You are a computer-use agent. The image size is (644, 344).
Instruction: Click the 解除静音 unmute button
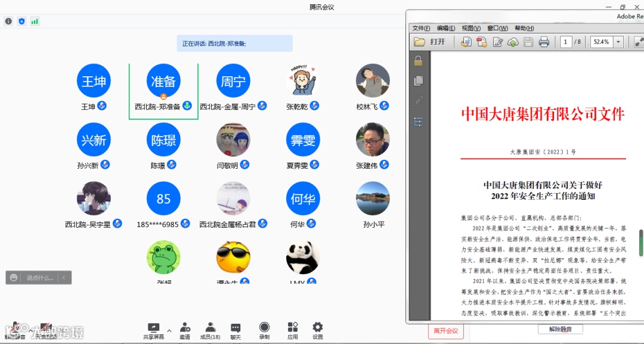click(560, 329)
